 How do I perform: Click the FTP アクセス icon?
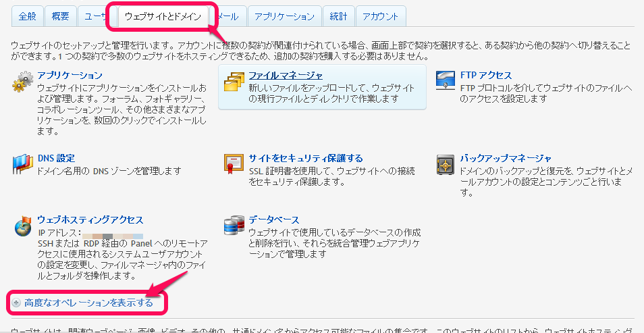pos(446,80)
